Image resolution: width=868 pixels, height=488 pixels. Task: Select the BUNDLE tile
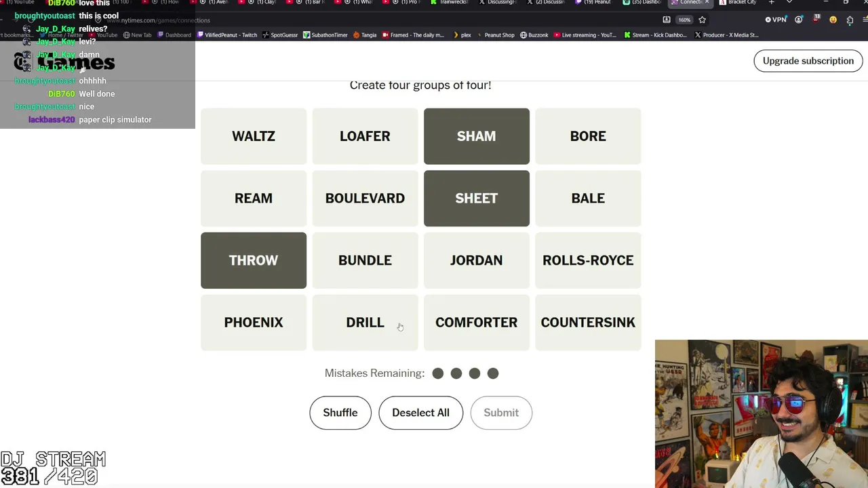[x=365, y=260]
